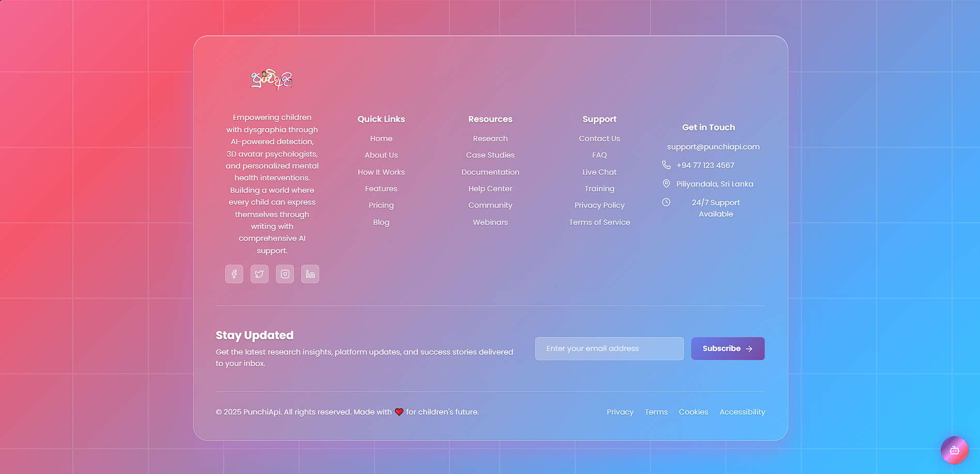Open the Accessibility page
The width and height of the screenshot is (980, 474).
coord(742,412)
